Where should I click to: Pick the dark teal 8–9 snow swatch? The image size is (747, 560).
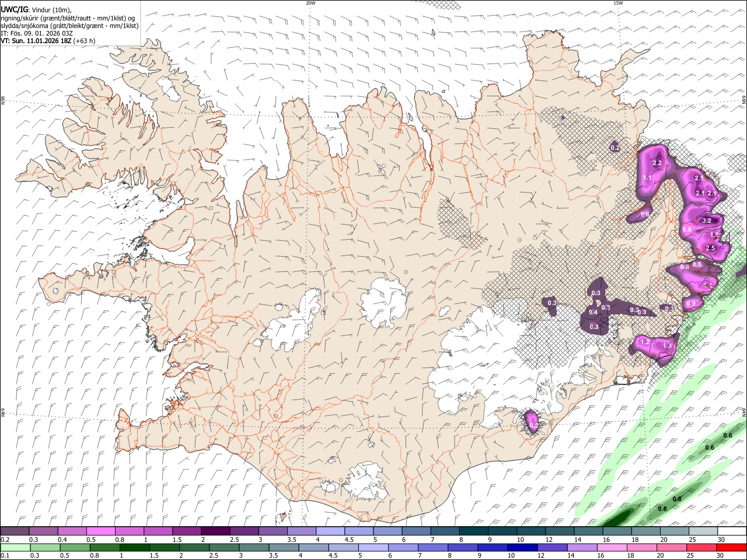(474, 531)
